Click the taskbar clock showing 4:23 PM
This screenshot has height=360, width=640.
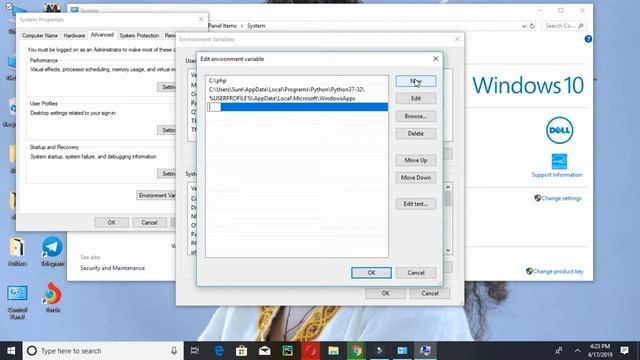pyautogui.click(x=600, y=351)
